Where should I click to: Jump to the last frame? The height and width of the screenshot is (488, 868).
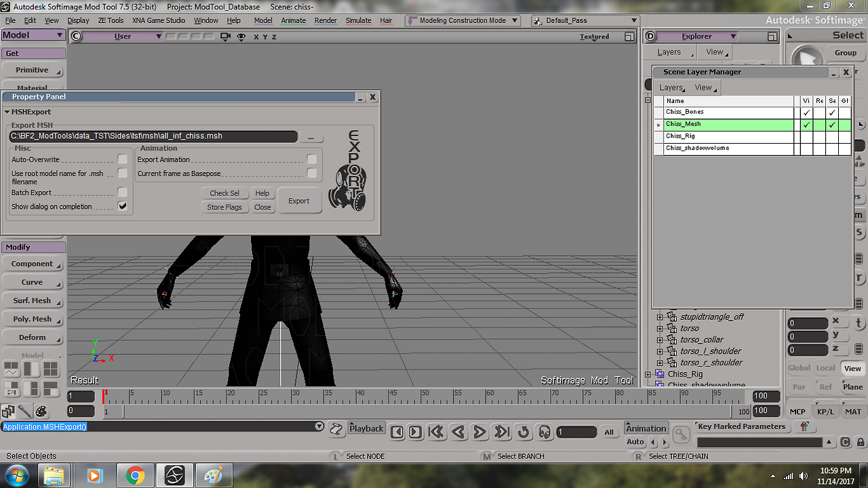point(501,432)
